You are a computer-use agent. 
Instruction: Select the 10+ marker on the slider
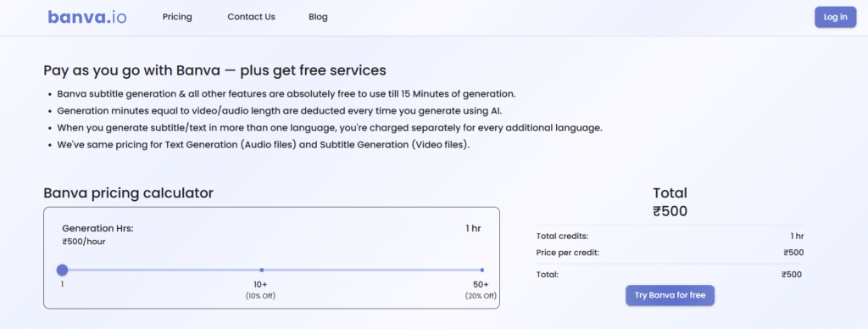point(261,270)
